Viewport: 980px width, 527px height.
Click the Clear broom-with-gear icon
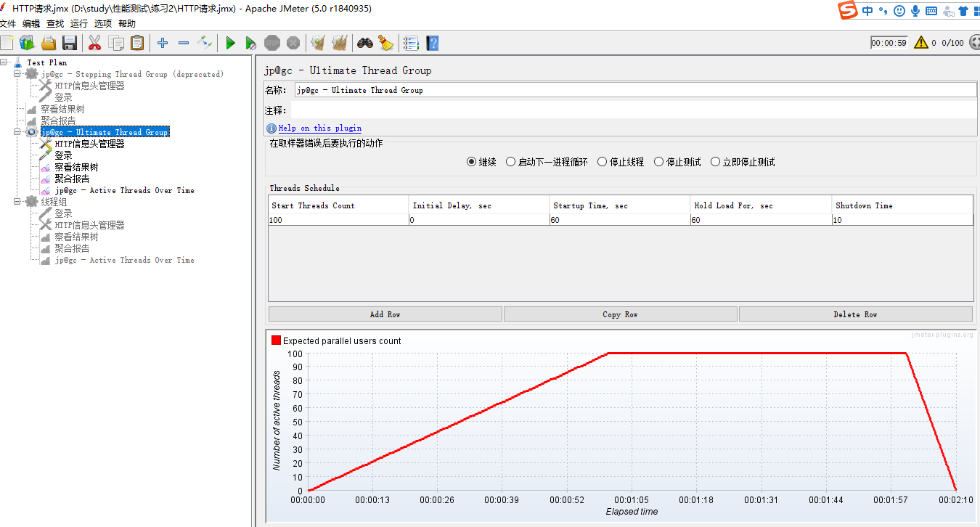pos(317,43)
